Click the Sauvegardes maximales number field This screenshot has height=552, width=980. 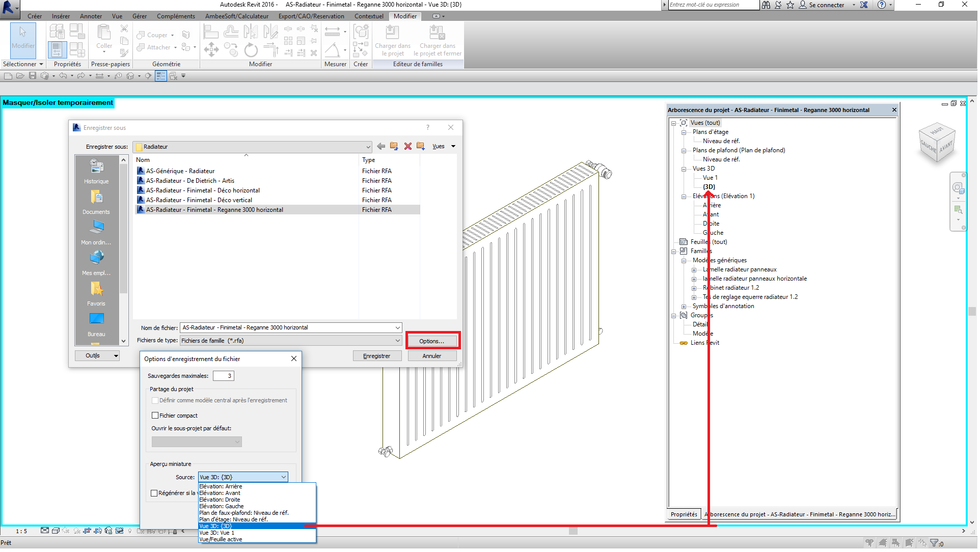224,377
